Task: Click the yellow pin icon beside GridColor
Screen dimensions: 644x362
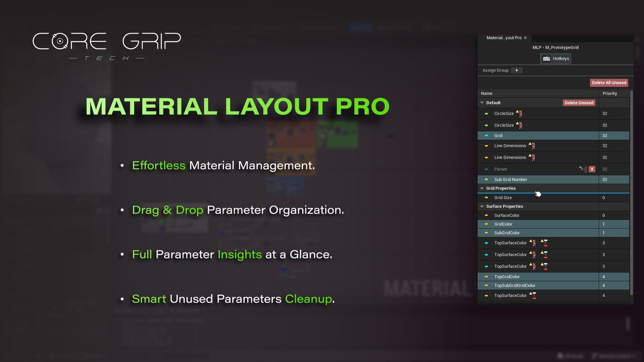Action: tap(487, 224)
